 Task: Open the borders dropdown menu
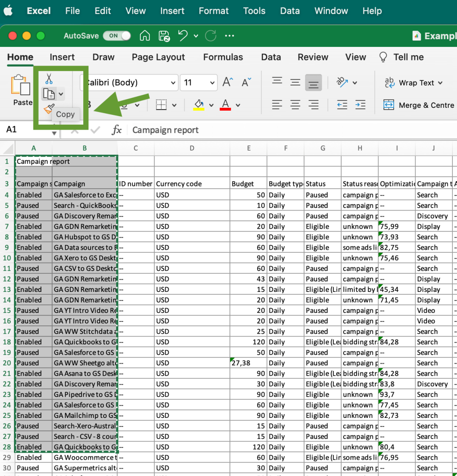(175, 104)
